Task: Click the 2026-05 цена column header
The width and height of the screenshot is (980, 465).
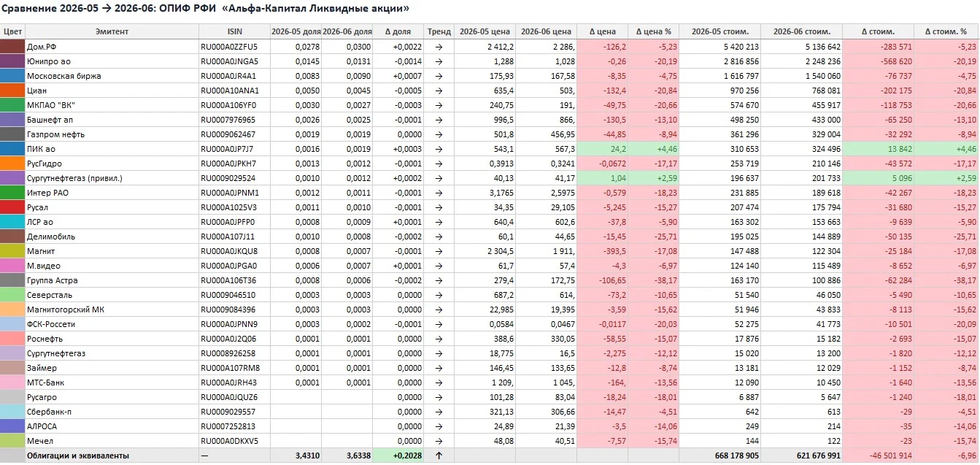Action: point(485,31)
